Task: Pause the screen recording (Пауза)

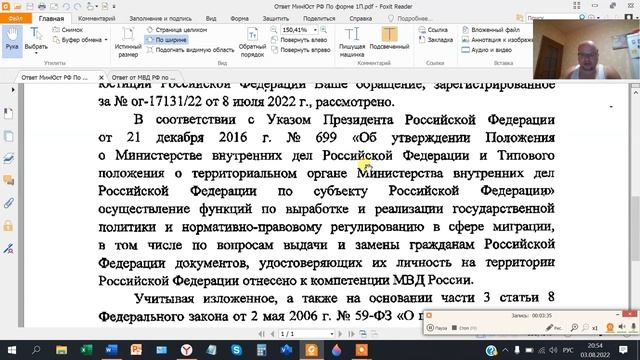Action: (x=436, y=328)
